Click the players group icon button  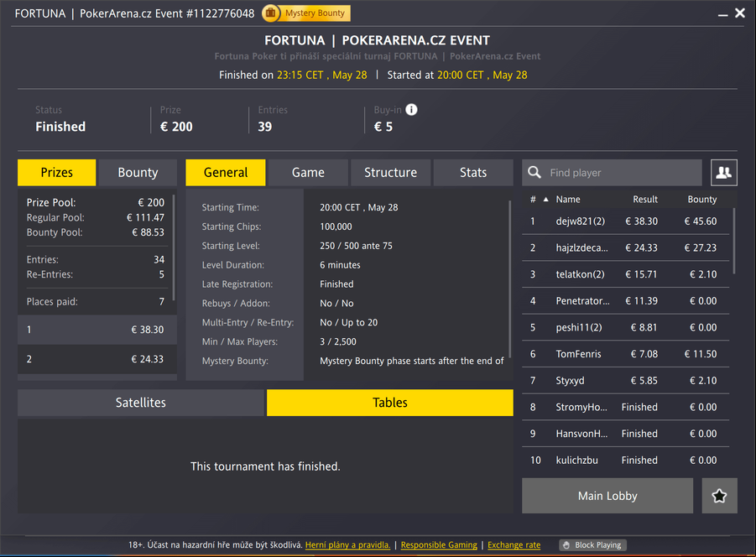pyautogui.click(x=724, y=173)
